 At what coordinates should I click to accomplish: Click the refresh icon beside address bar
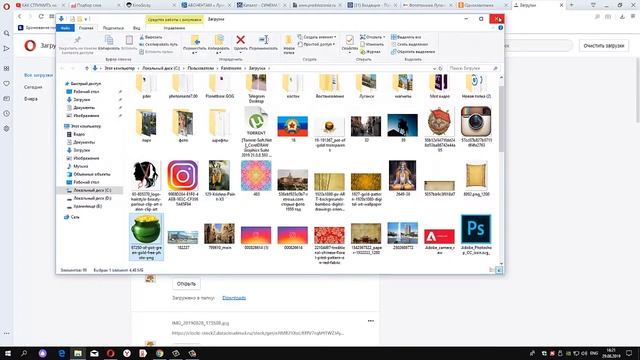[x=440, y=68]
